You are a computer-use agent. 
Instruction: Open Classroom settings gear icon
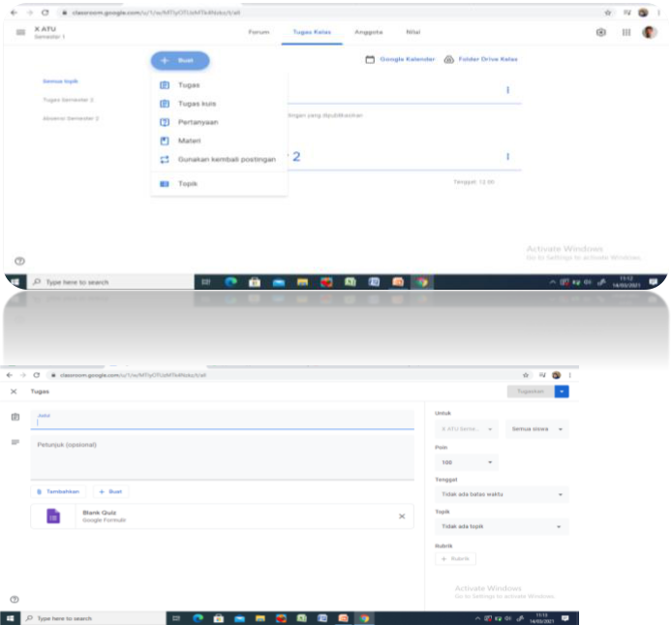point(601,32)
